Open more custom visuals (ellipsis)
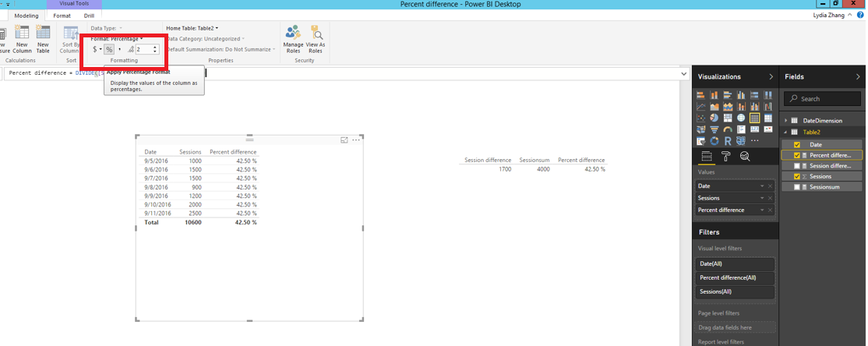868x346 pixels. (x=754, y=140)
